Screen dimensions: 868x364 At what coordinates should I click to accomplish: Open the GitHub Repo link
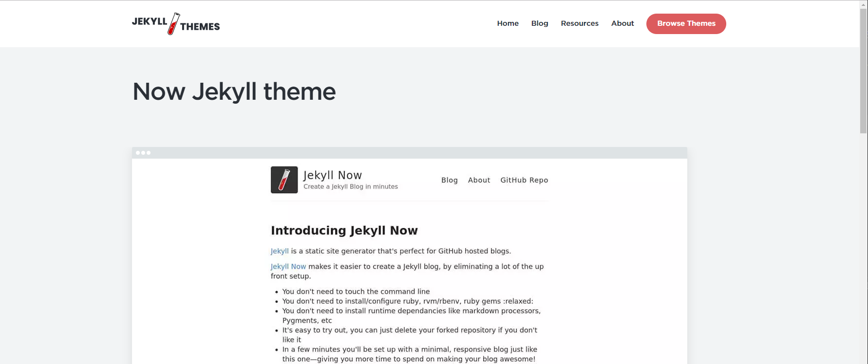[524, 180]
